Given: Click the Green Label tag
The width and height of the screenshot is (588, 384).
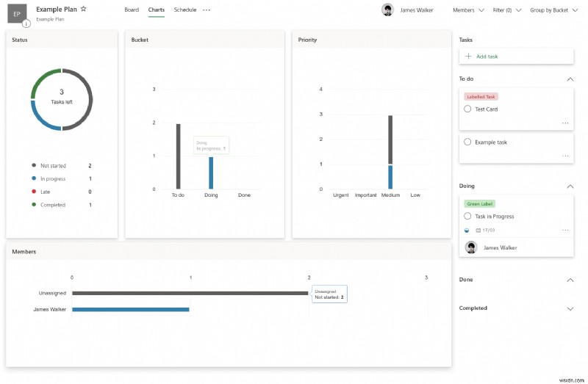Looking at the screenshot, I should [x=480, y=204].
